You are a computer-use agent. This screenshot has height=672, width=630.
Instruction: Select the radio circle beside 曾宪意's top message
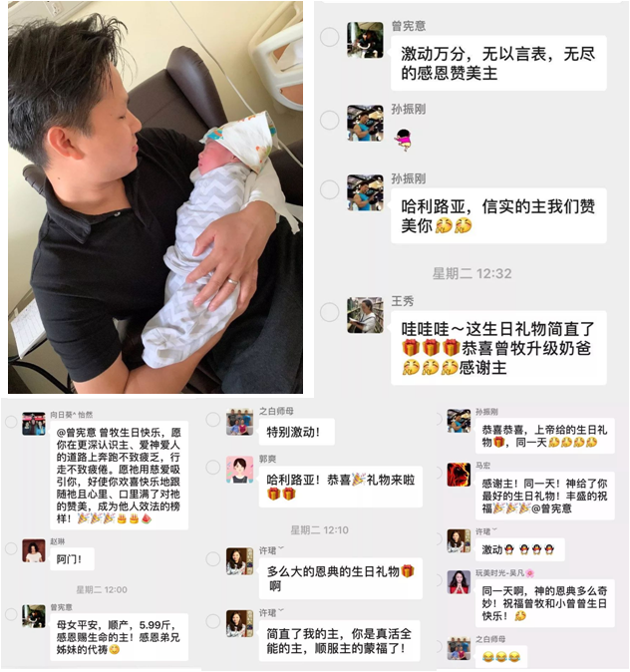[x=330, y=37]
